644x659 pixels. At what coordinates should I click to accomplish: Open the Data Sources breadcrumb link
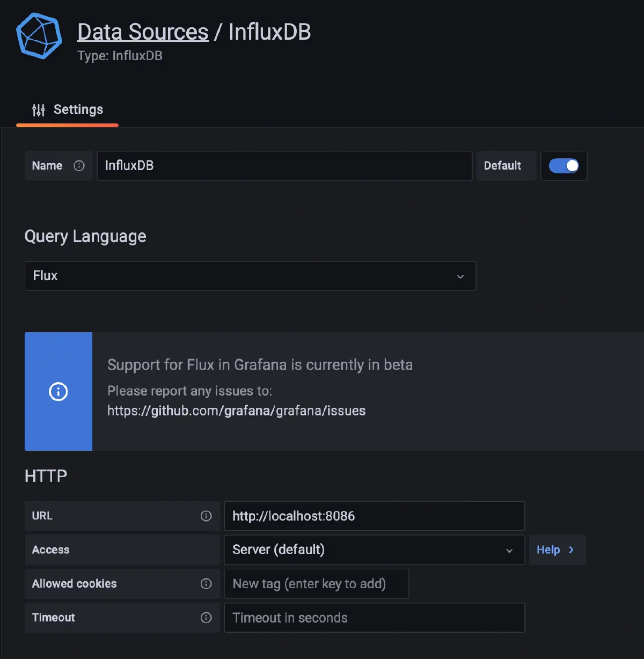143,32
